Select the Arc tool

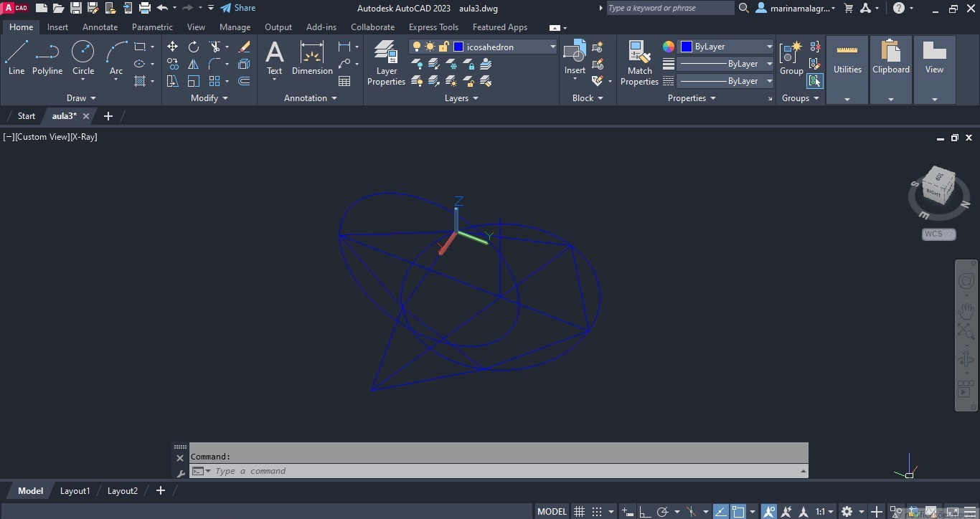tap(116, 57)
